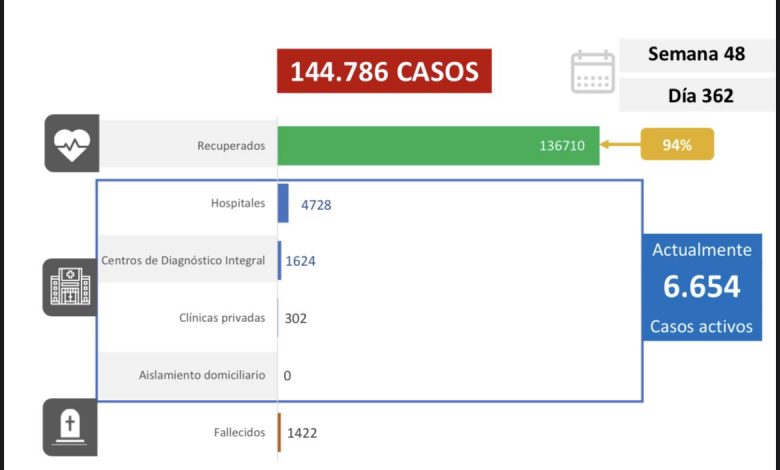Click the hospital building icon

pos(70,287)
